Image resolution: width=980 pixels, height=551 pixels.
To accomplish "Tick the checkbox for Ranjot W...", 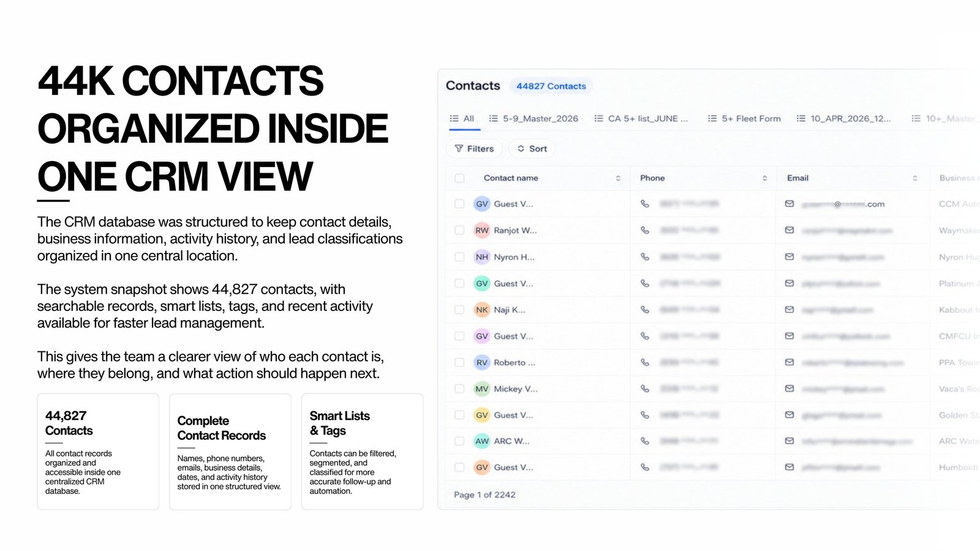I will [459, 230].
